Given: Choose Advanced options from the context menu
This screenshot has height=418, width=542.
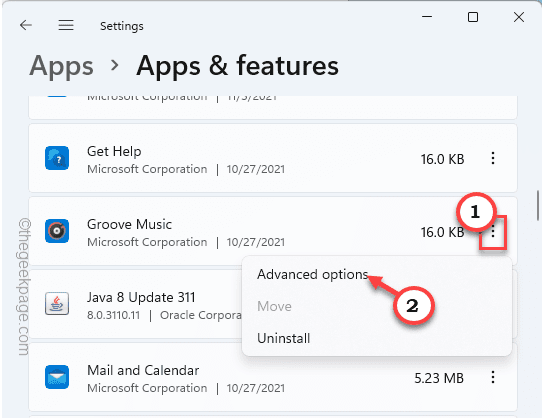Looking at the screenshot, I should [x=312, y=275].
